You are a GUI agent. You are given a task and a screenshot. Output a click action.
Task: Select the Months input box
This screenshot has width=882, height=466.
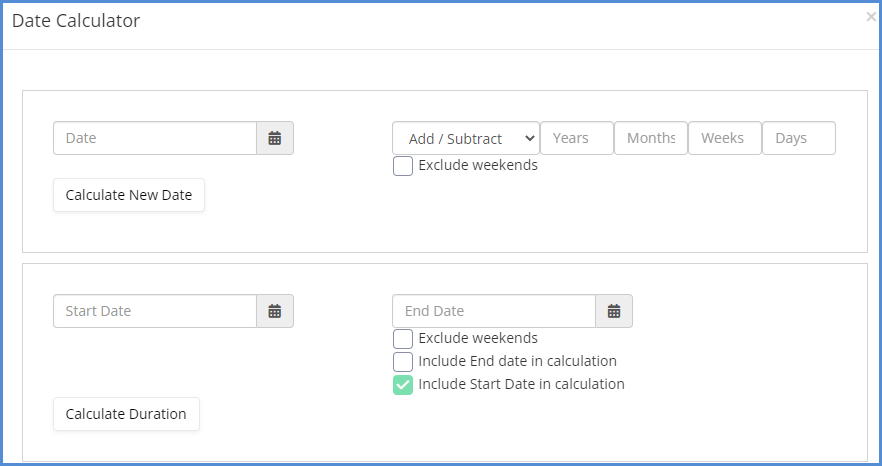[651, 138]
